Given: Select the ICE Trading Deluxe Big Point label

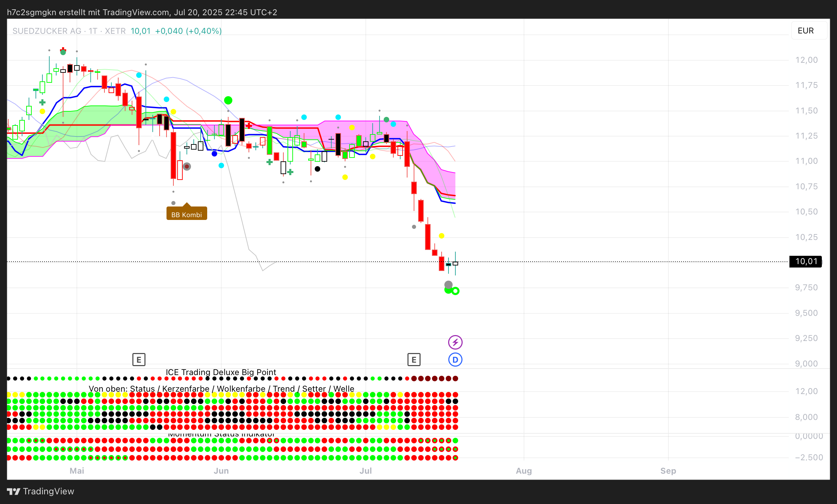Looking at the screenshot, I should click(221, 372).
